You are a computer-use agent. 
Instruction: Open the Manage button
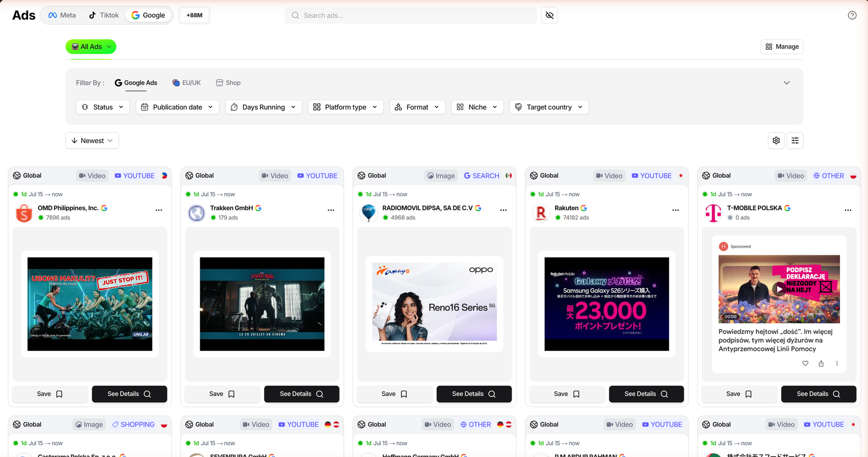[782, 47]
